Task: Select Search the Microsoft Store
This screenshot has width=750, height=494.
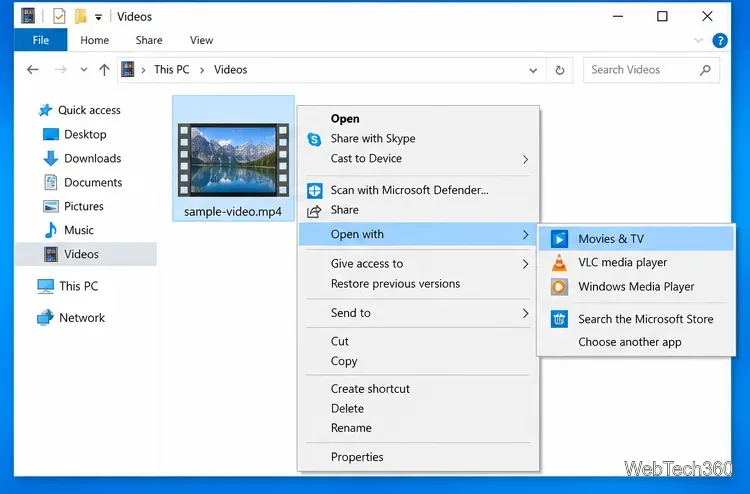Action: (x=636, y=319)
